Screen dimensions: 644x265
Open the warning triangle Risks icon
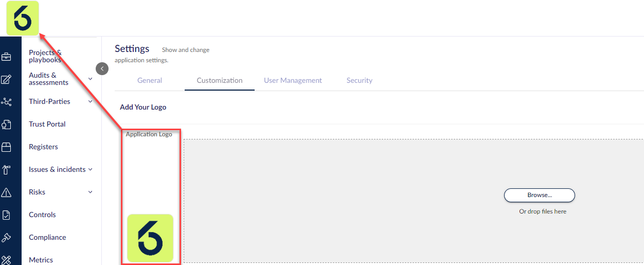coord(6,192)
